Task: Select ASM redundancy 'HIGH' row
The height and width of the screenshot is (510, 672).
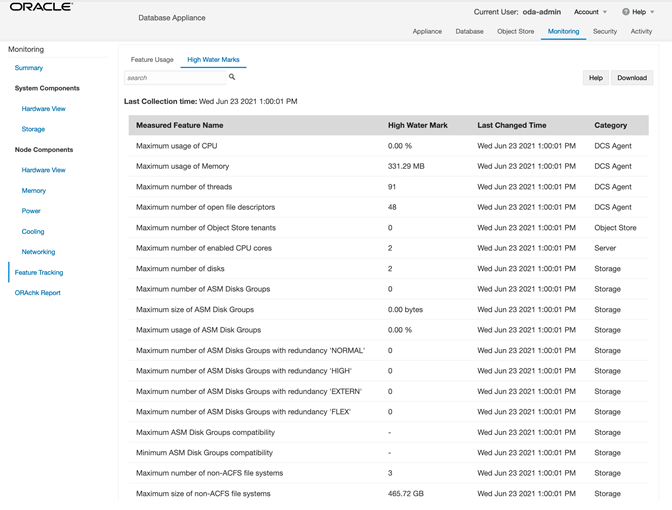Action: [x=389, y=371]
